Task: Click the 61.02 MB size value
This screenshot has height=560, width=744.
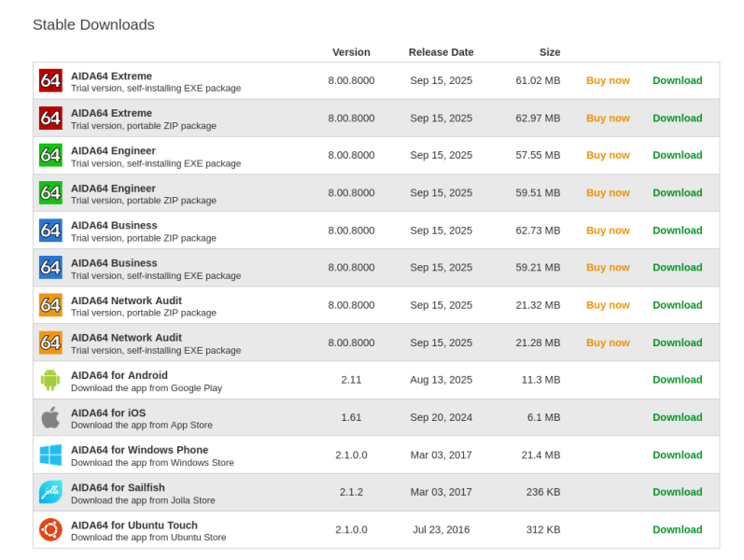Action: pyautogui.click(x=538, y=80)
